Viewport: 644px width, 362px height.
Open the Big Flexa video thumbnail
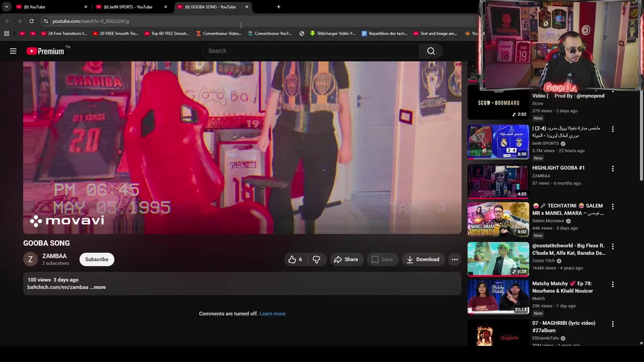pyautogui.click(x=498, y=259)
